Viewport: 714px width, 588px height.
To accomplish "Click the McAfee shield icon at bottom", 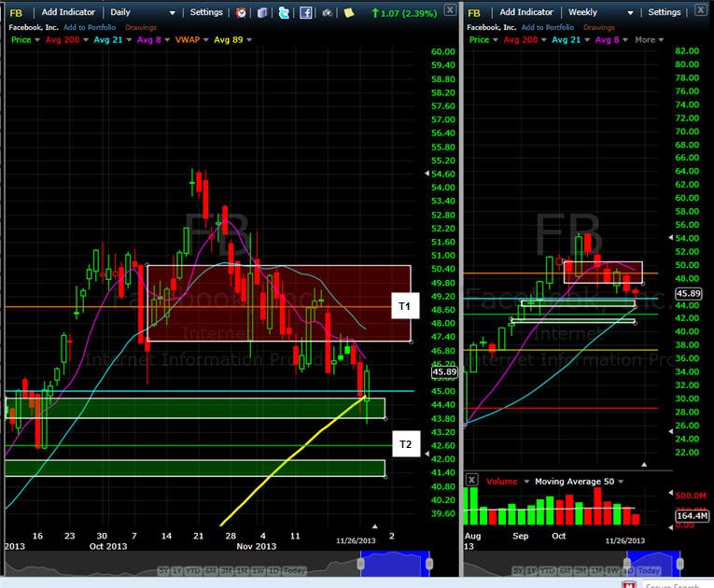I will click(629, 584).
